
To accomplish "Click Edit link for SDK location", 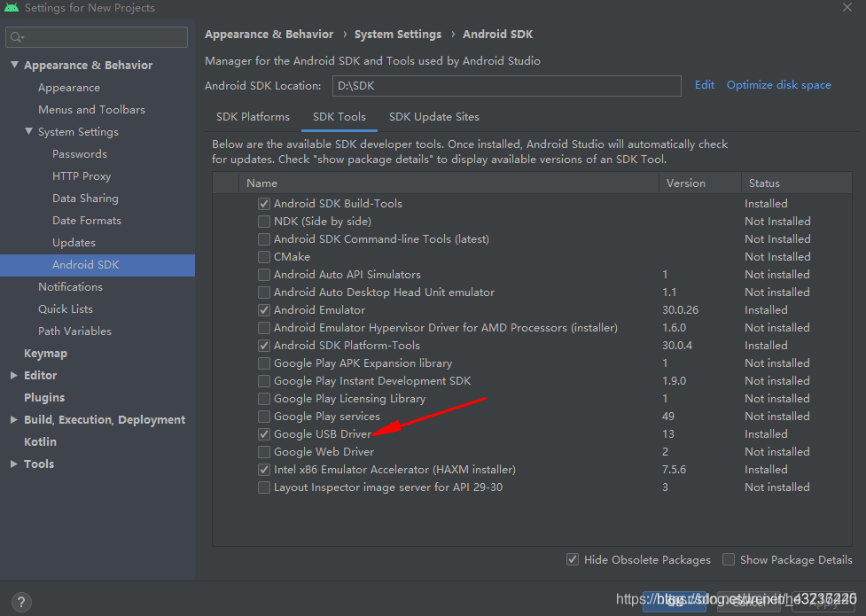I will pyautogui.click(x=704, y=84).
